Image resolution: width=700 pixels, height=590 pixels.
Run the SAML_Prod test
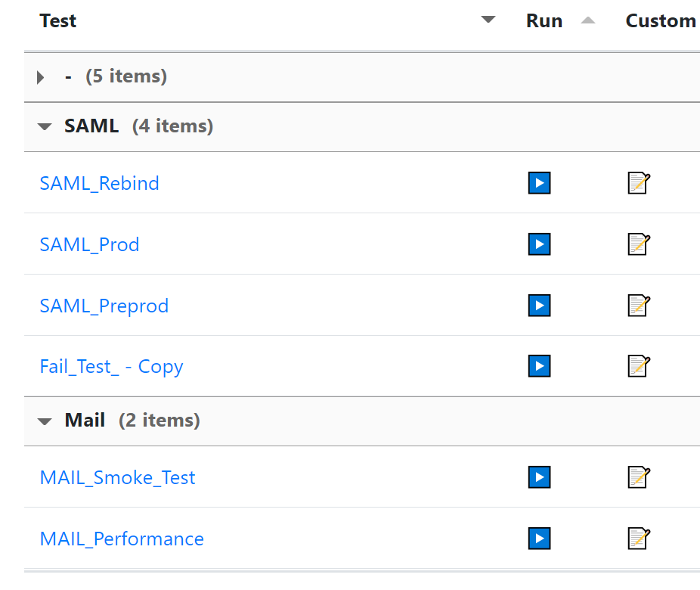point(539,244)
